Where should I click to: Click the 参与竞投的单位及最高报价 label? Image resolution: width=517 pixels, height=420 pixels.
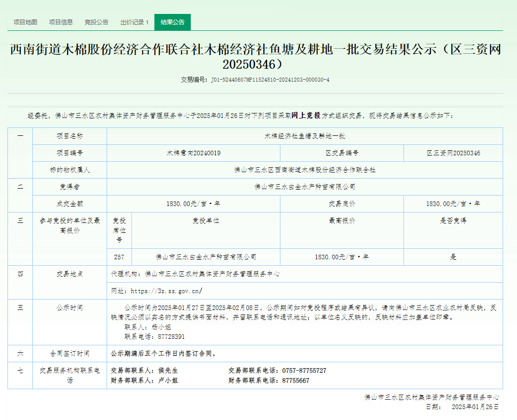(x=70, y=225)
